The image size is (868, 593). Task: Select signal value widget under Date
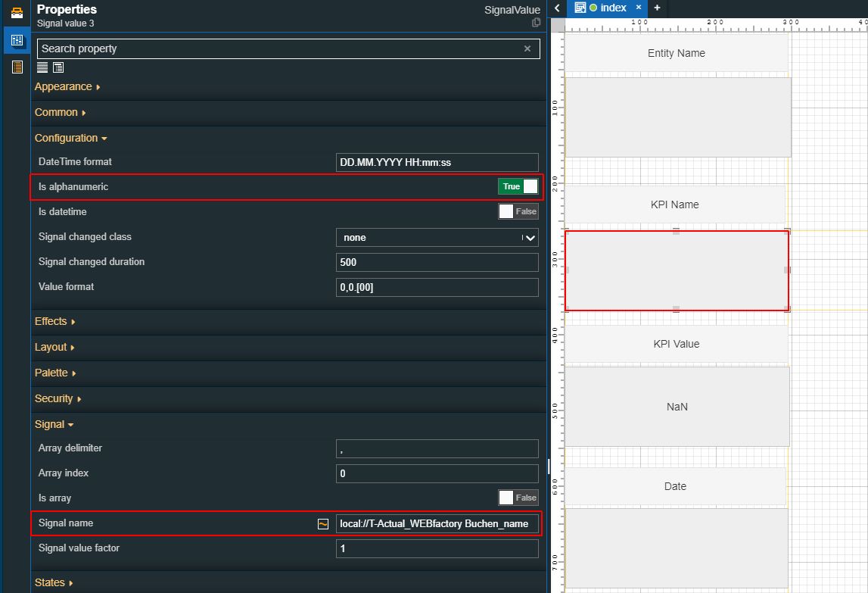click(x=676, y=548)
